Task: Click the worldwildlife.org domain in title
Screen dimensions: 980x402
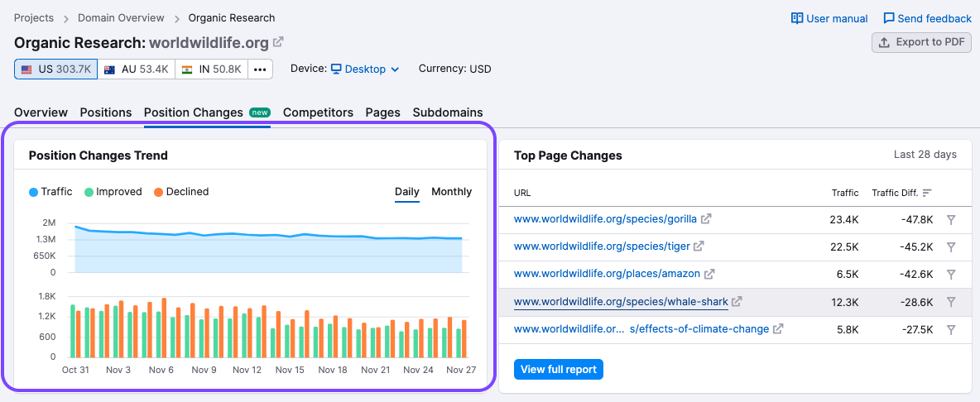Action: 209,42
